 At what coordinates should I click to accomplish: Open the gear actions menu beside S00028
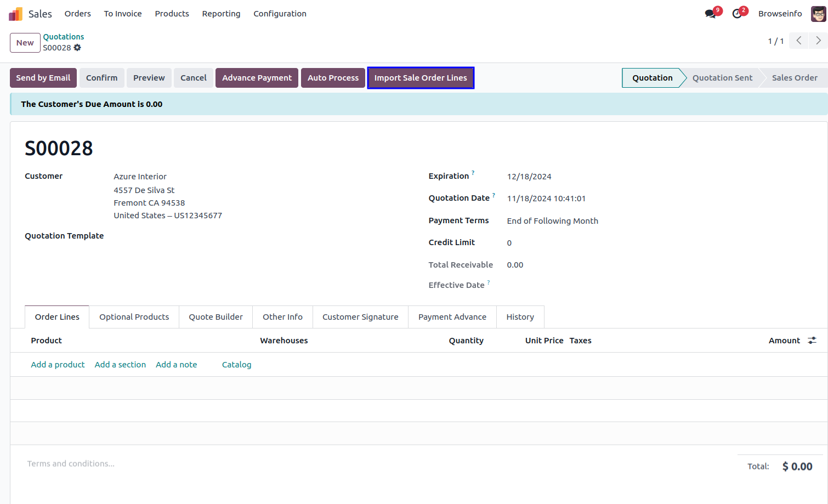77,48
